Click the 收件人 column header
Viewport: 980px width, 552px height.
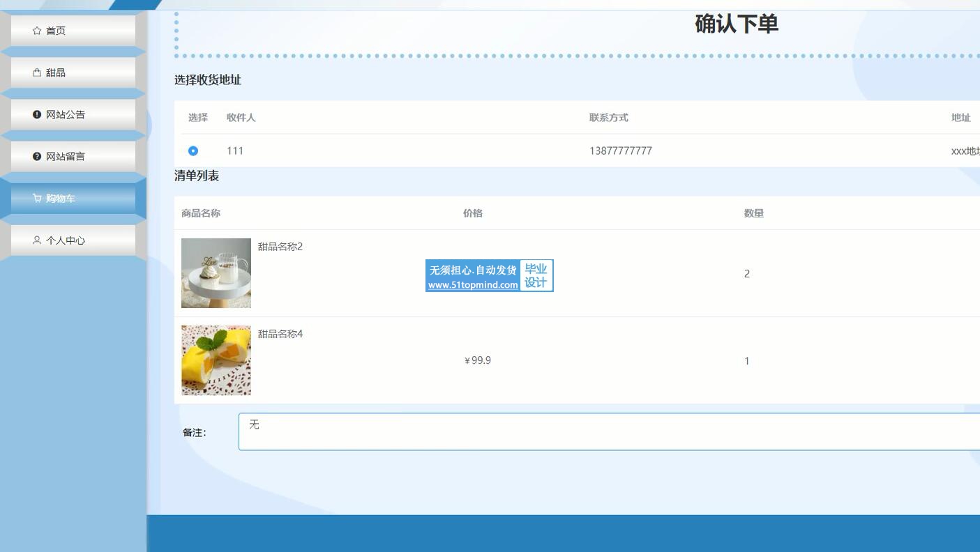tap(241, 118)
